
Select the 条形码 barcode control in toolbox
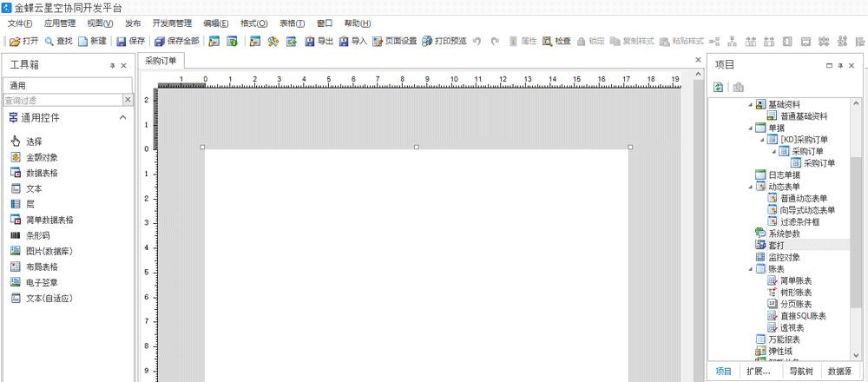pos(36,235)
